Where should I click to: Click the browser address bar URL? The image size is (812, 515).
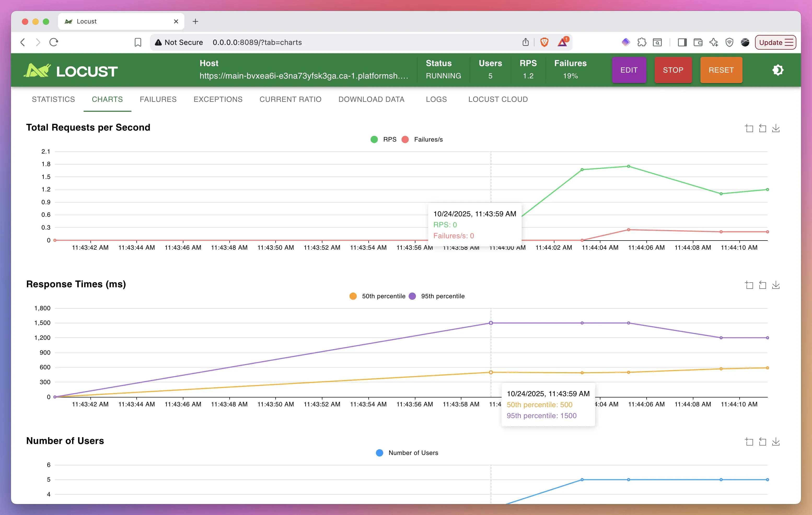(x=257, y=42)
